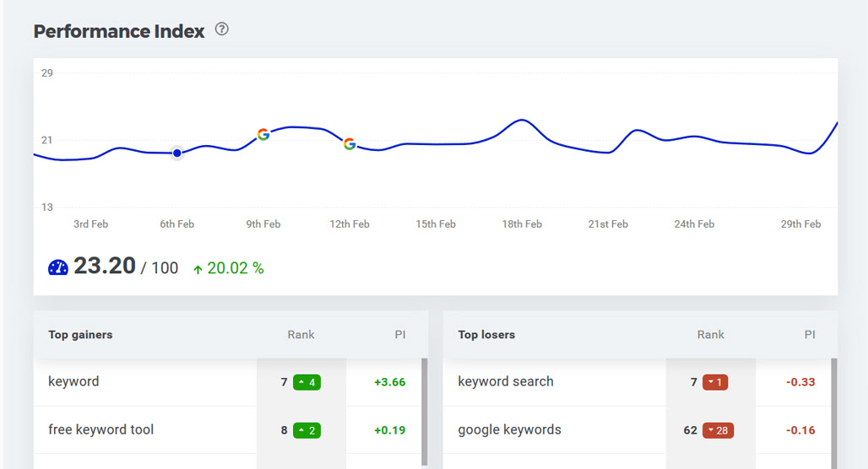868x469 pixels.
Task: Click the speedometer gauge icon beside 23.20
Action: pos(57,267)
